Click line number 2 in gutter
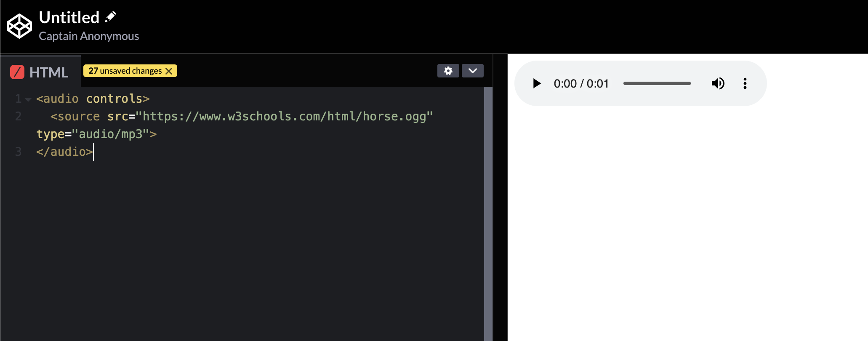This screenshot has height=341, width=868. 18,116
